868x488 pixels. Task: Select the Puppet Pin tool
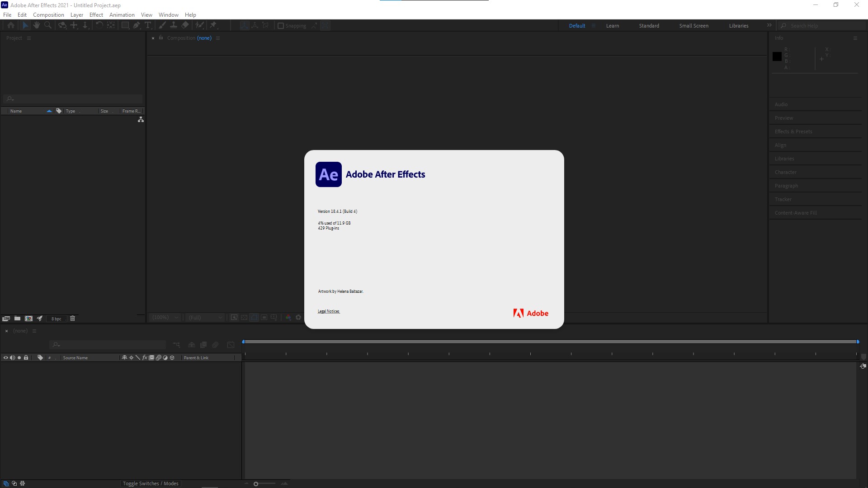(213, 25)
